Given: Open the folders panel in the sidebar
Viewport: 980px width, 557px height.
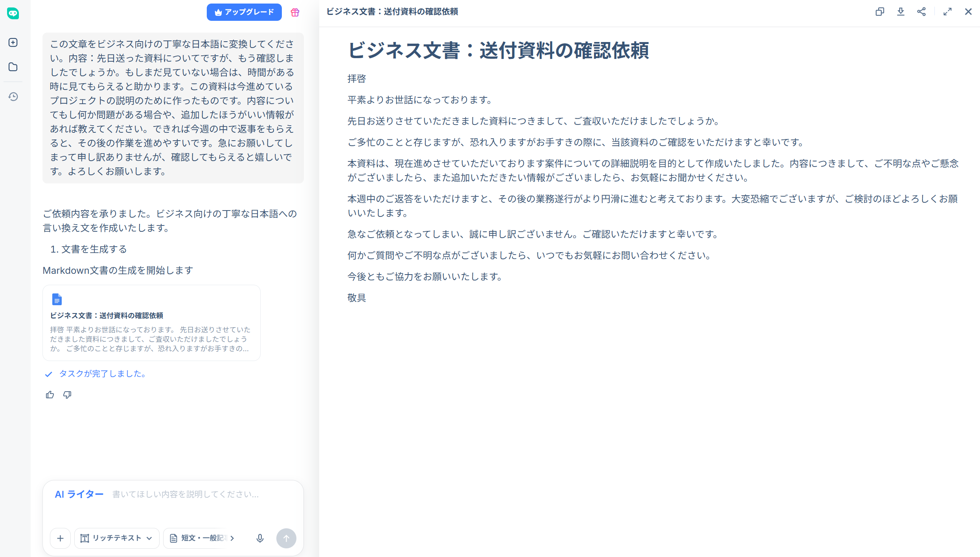Looking at the screenshot, I should tap(13, 67).
